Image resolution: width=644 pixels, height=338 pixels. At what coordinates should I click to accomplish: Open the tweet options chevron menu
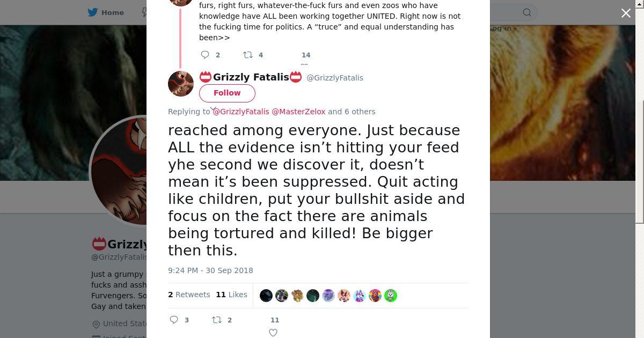(213, 109)
